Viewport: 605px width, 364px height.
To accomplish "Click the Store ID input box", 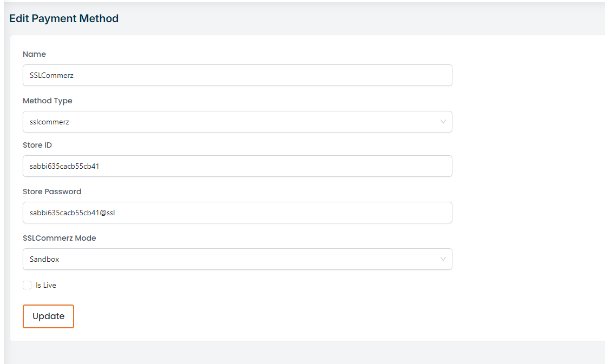I will [237, 166].
